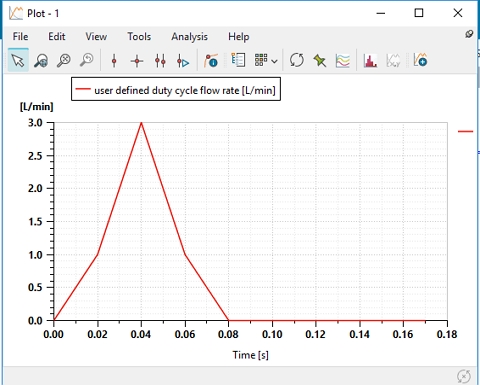Click the undo zoom magnifier icon
This screenshot has width=480, height=385.
pos(87,61)
